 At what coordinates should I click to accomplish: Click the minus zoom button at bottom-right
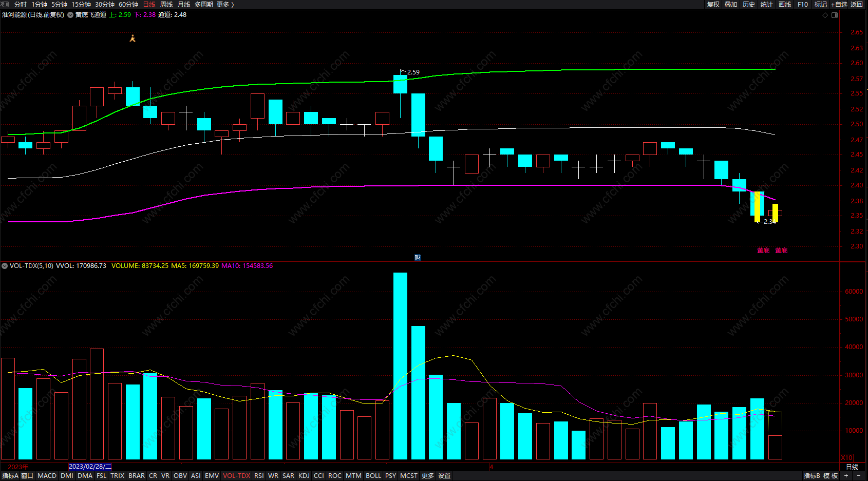[859, 476]
